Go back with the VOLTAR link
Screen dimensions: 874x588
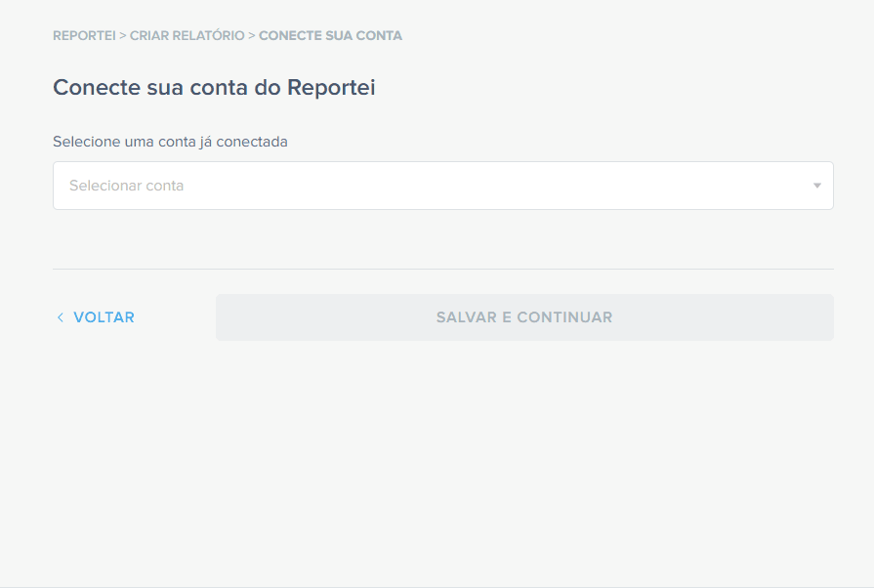[x=96, y=317]
